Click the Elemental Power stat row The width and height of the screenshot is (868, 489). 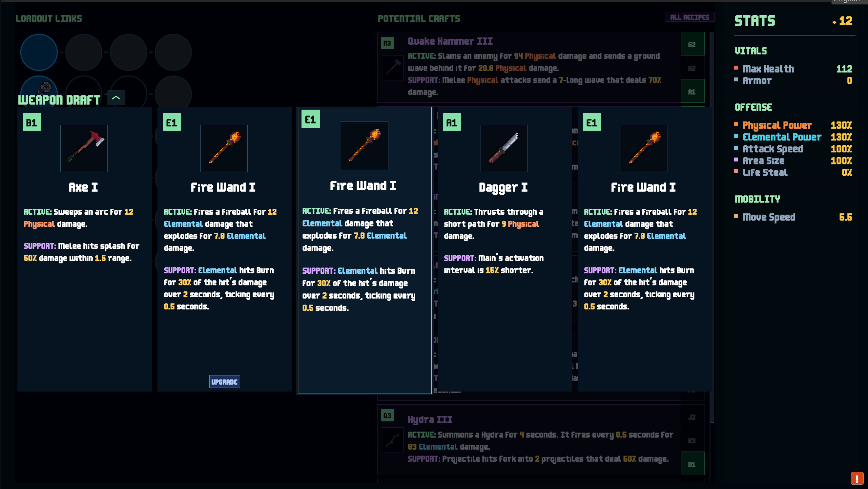coord(794,137)
